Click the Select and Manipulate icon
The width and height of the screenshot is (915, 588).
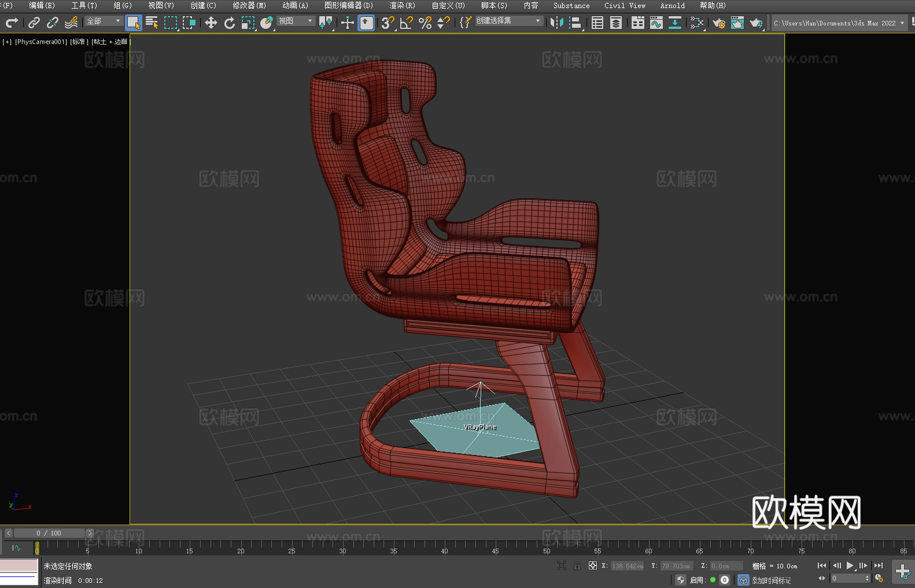point(348,23)
